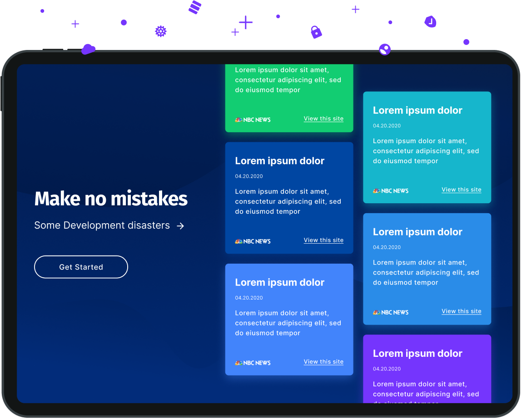This screenshot has width=522, height=420.
Task: Open View this site on the right-column blue card
Action: tap(461, 311)
